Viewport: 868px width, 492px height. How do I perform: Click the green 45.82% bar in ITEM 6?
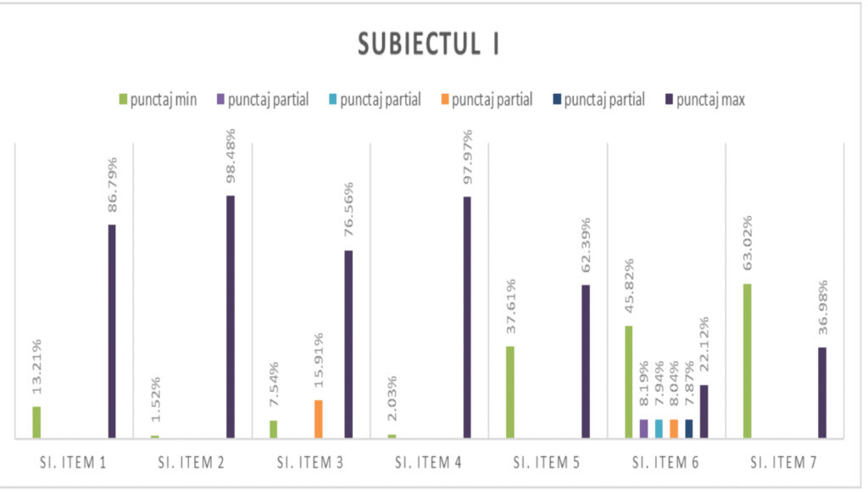click(628, 382)
